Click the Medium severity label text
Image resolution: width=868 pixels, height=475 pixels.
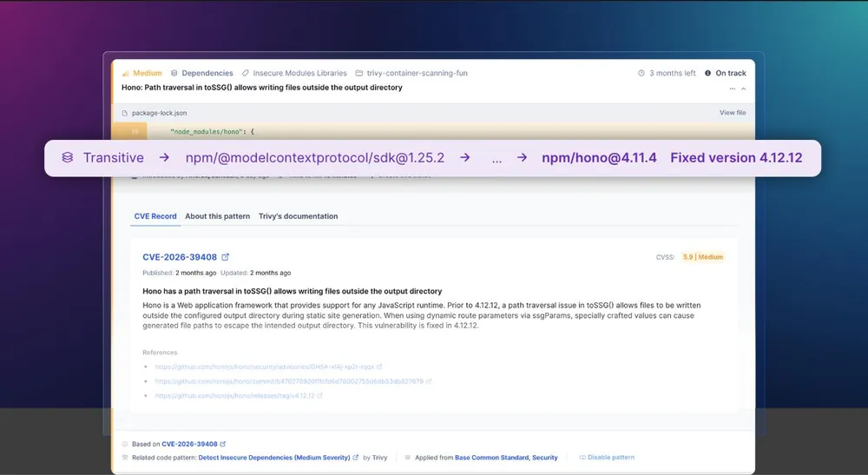coord(148,73)
